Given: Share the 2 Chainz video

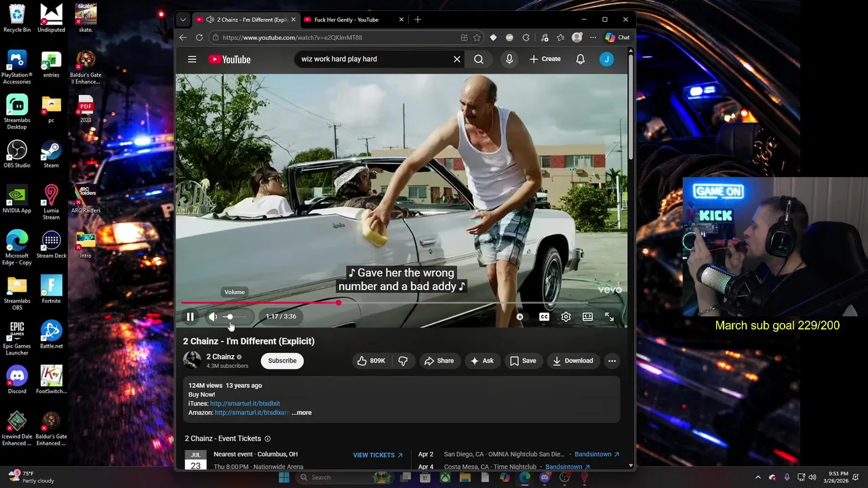Looking at the screenshot, I should pyautogui.click(x=439, y=361).
